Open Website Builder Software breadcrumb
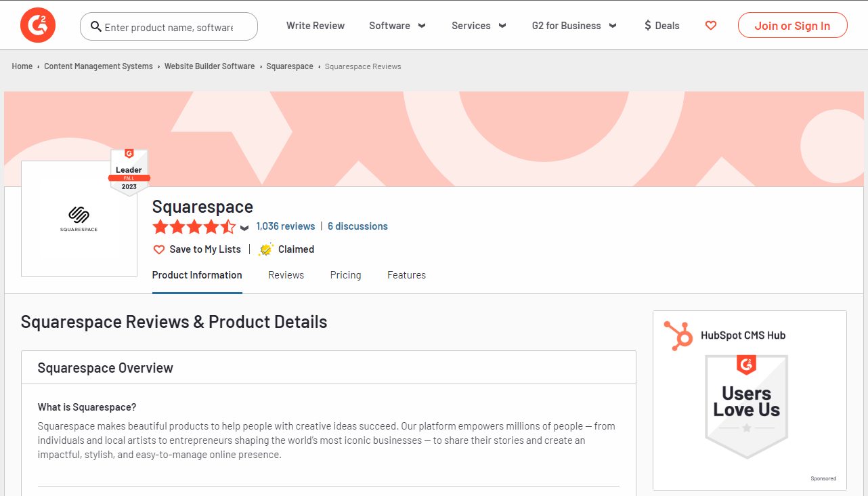 [210, 66]
